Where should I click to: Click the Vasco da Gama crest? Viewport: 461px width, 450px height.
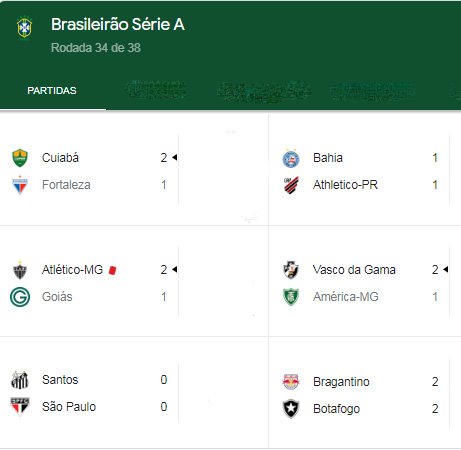[x=291, y=270]
